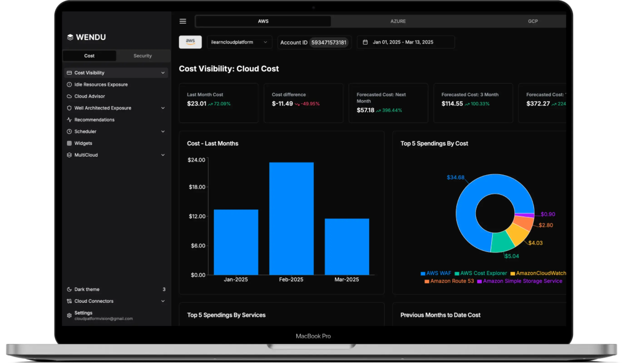Expand the MultiCloud chevron
This screenshot has width=623, height=364.
pos(163,155)
